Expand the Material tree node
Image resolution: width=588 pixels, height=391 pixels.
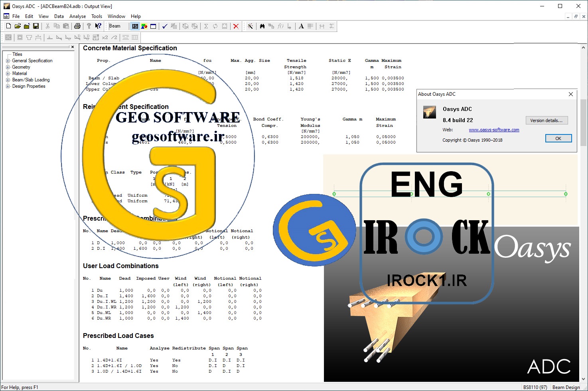tap(8, 73)
